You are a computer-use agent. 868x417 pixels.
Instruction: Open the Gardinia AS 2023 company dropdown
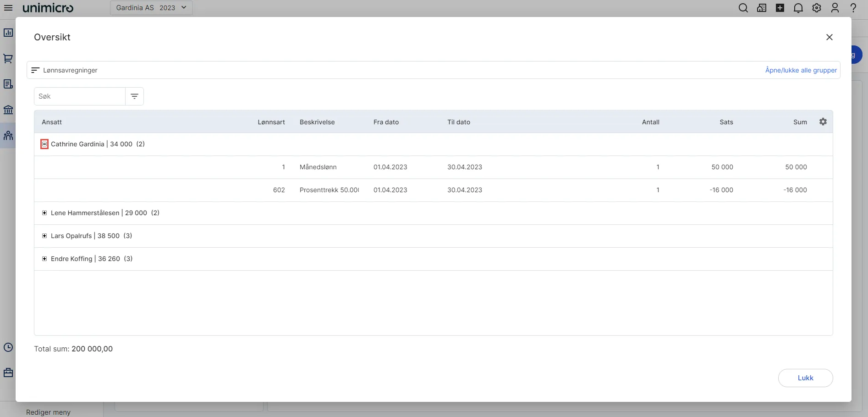pyautogui.click(x=151, y=8)
